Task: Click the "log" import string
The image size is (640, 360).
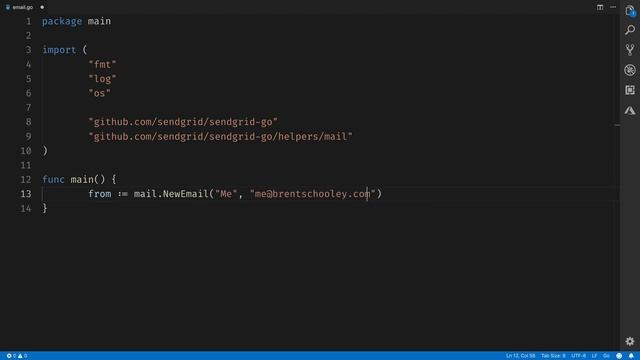Action: (x=102, y=79)
